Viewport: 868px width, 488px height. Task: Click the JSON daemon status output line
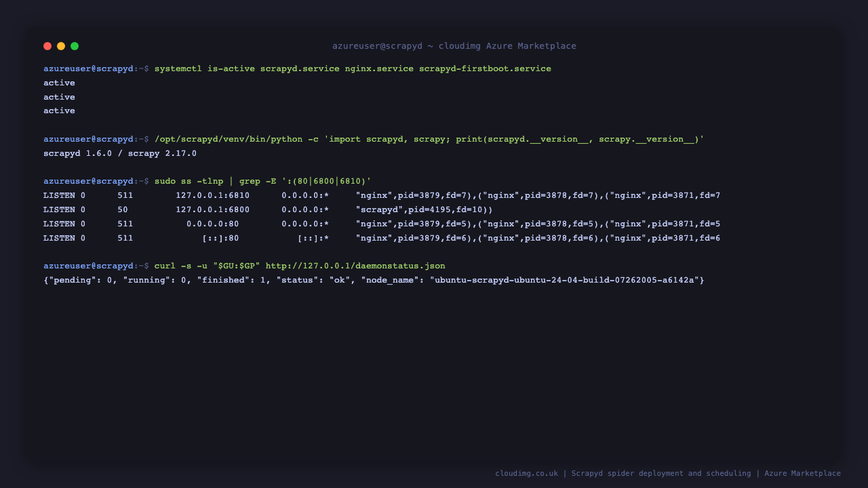(x=374, y=280)
